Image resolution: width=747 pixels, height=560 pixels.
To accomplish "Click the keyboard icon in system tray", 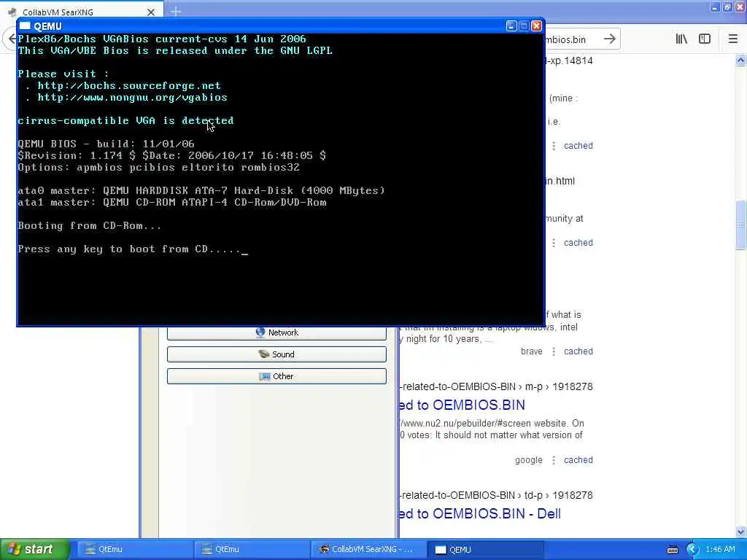I will pyautogui.click(x=672, y=550).
